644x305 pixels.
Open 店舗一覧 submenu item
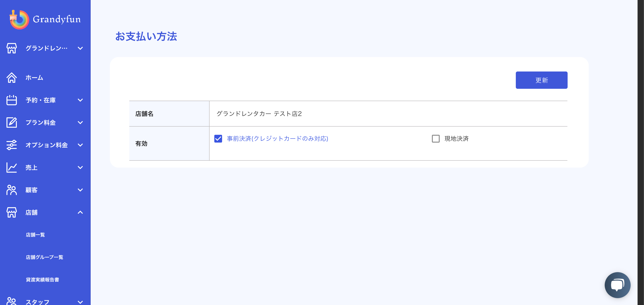[35, 235]
